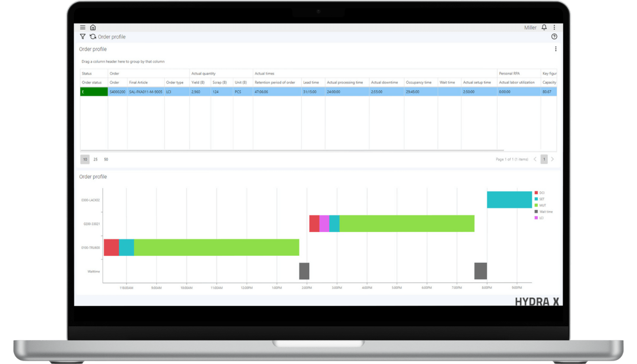The image size is (637, 364).
Task: Sort by Unit (B) column header
Action: click(243, 82)
